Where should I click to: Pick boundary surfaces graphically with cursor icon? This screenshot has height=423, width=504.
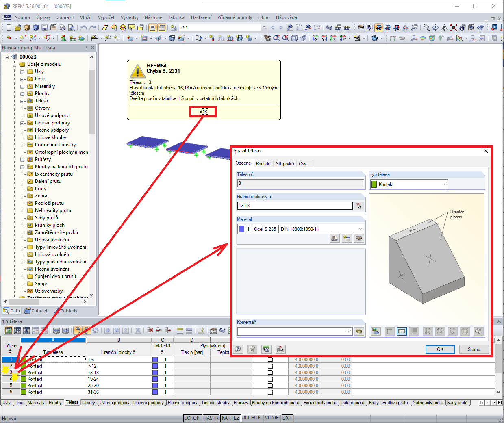coord(359,206)
